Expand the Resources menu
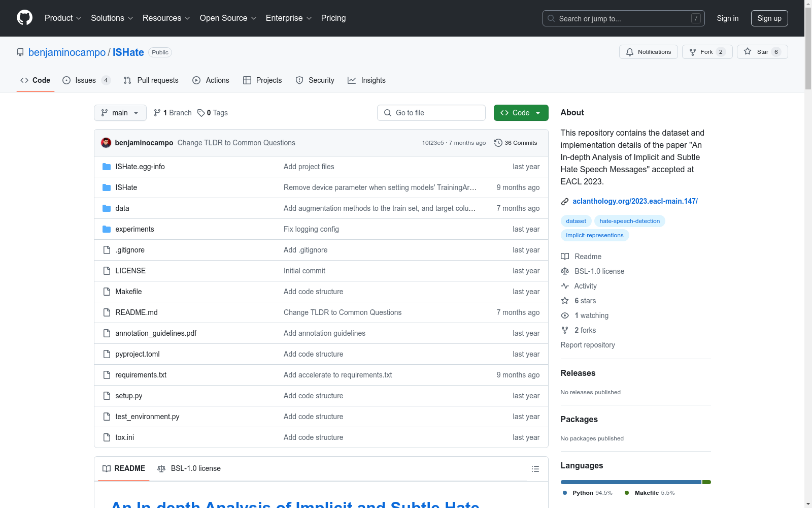Screen dimensions: 812x508 pos(166,18)
